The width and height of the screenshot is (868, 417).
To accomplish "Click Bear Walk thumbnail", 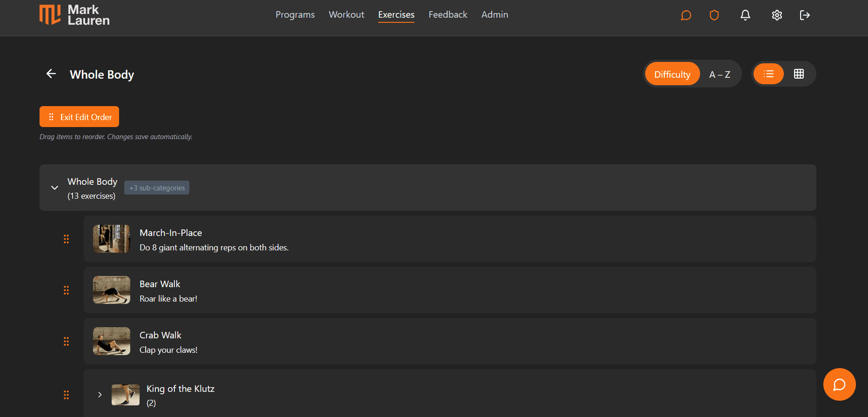I will tap(112, 290).
